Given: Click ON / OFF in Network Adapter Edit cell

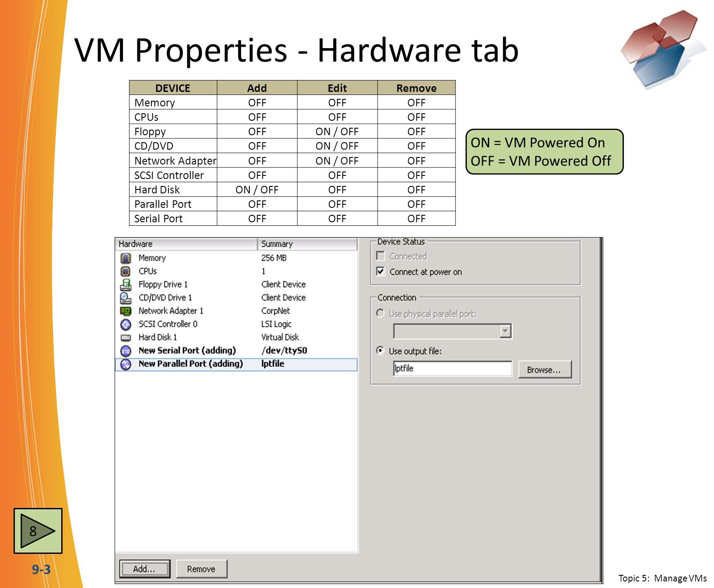Looking at the screenshot, I should 337,161.
